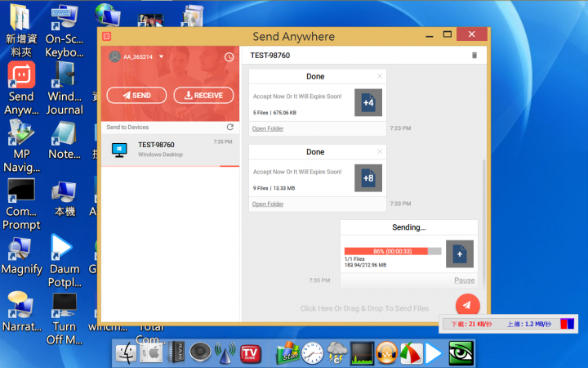Open Folder for the 9 Files transfer
The width and height of the screenshot is (588, 368).
tap(268, 204)
